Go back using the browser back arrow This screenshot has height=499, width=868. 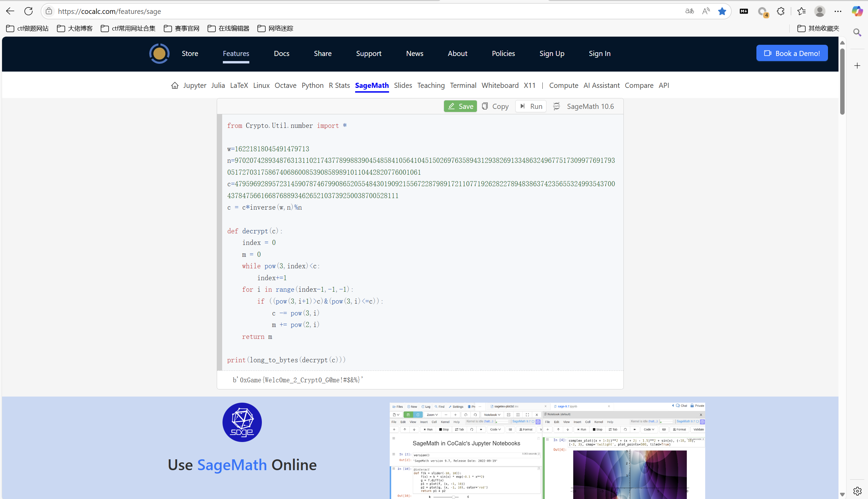(x=10, y=11)
